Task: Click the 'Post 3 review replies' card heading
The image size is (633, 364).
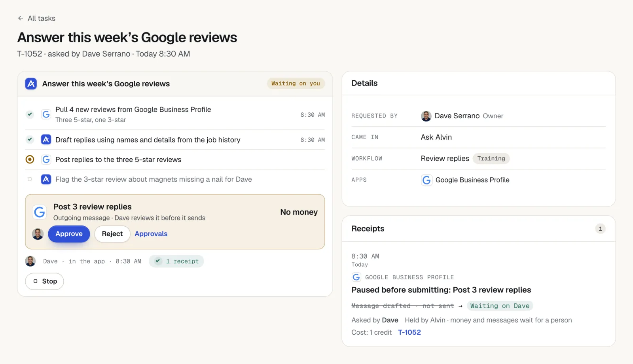Action: (93, 207)
